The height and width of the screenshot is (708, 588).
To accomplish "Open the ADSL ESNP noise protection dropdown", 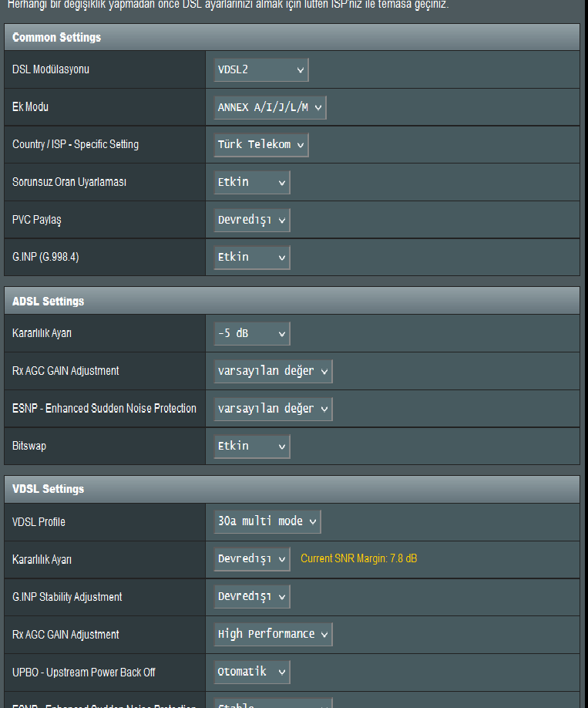I will 273,408.
